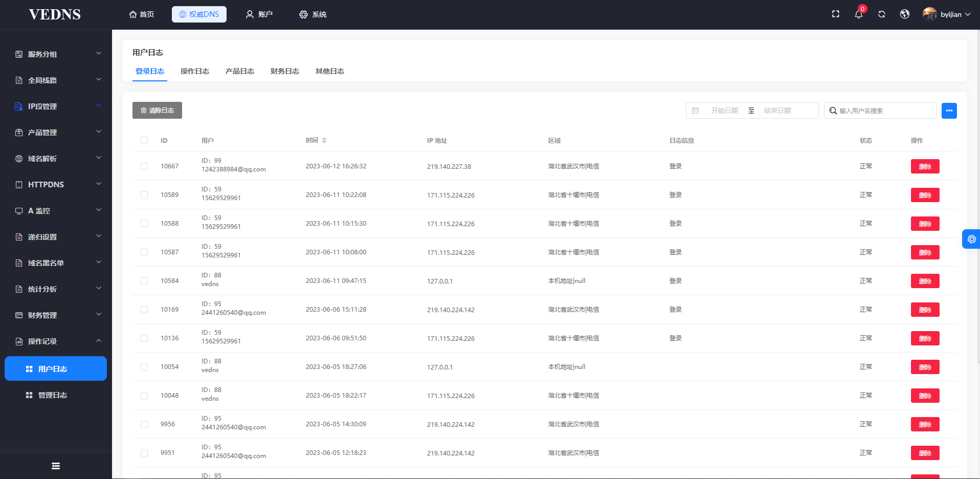Collapse the 操作记录 chevron

(99, 341)
